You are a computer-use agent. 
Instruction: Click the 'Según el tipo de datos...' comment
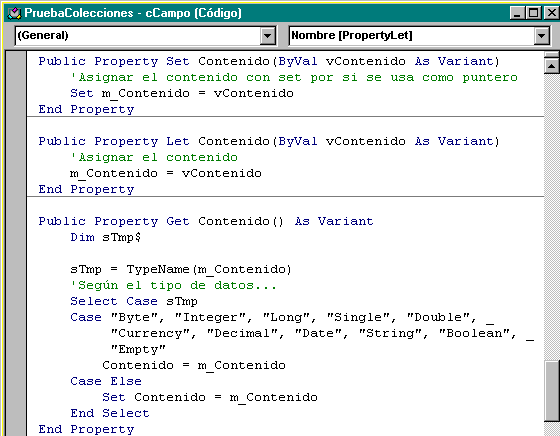[x=173, y=286]
